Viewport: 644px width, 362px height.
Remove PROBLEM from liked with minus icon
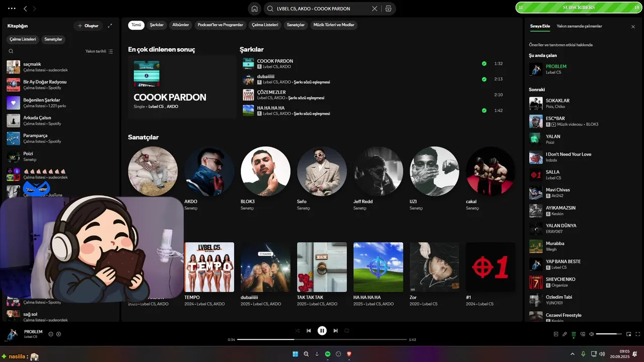51,334
